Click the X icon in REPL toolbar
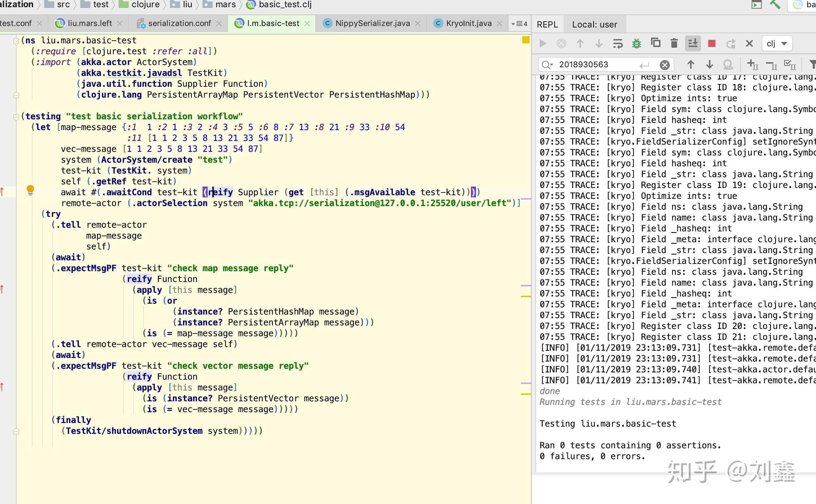Image resolution: width=816 pixels, height=504 pixels. 749,44
